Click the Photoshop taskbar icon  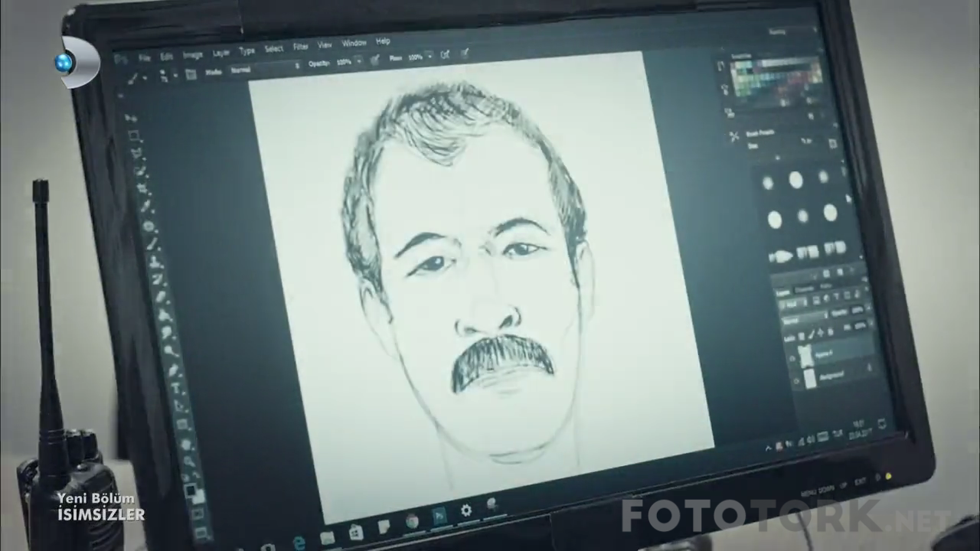[x=439, y=517]
